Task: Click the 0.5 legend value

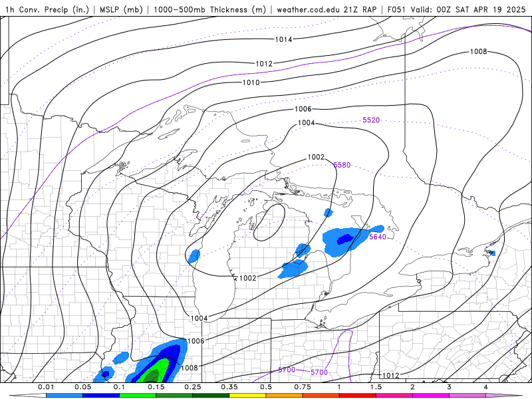Action: (x=266, y=387)
